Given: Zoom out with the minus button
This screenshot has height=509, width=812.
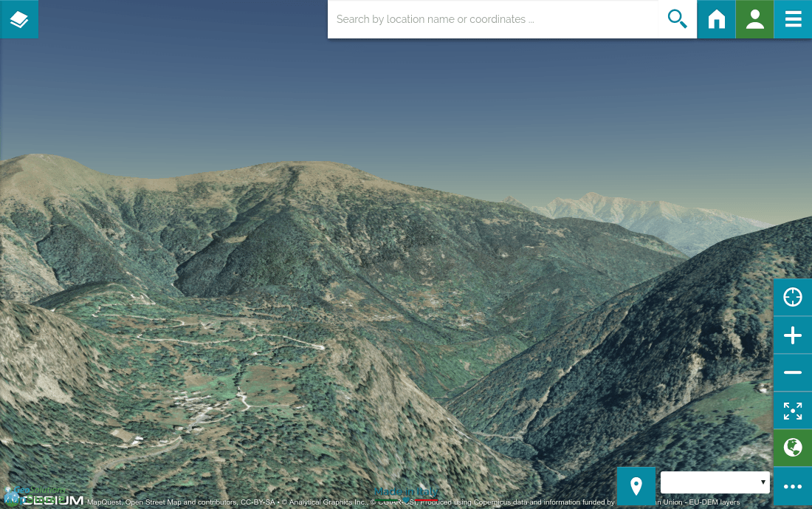Looking at the screenshot, I should (x=792, y=373).
